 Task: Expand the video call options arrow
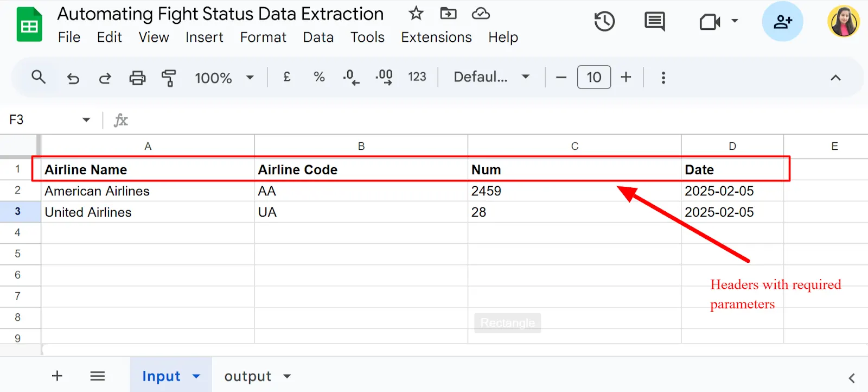735,21
